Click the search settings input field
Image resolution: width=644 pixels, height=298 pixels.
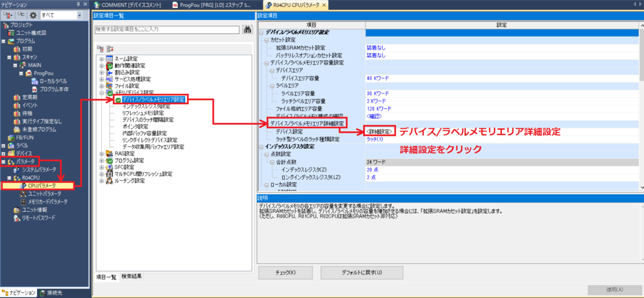(167, 30)
